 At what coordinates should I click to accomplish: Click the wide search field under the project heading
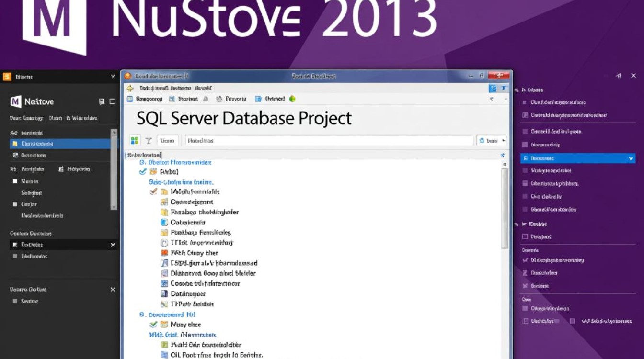329,140
